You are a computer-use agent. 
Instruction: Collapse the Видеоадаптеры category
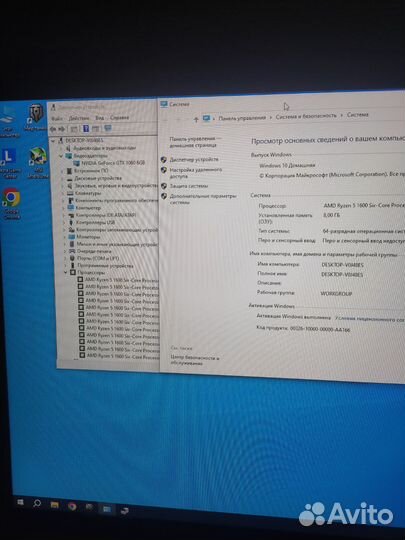click(61, 156)
